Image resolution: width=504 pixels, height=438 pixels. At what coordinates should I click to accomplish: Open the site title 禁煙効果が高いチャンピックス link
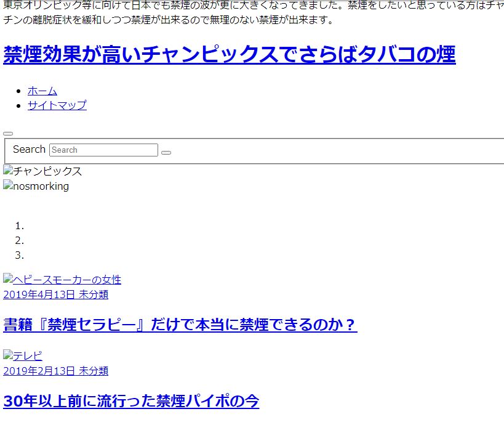229,55
